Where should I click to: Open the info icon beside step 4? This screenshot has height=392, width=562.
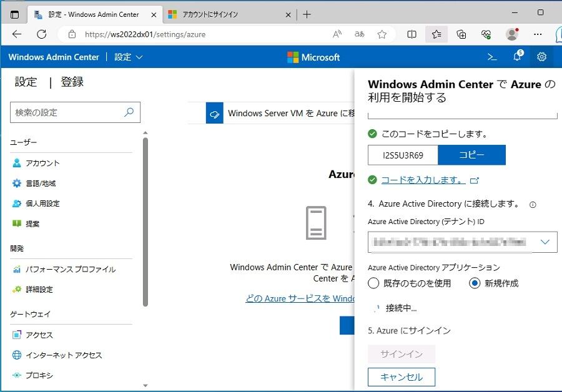[x=533, y=205]
